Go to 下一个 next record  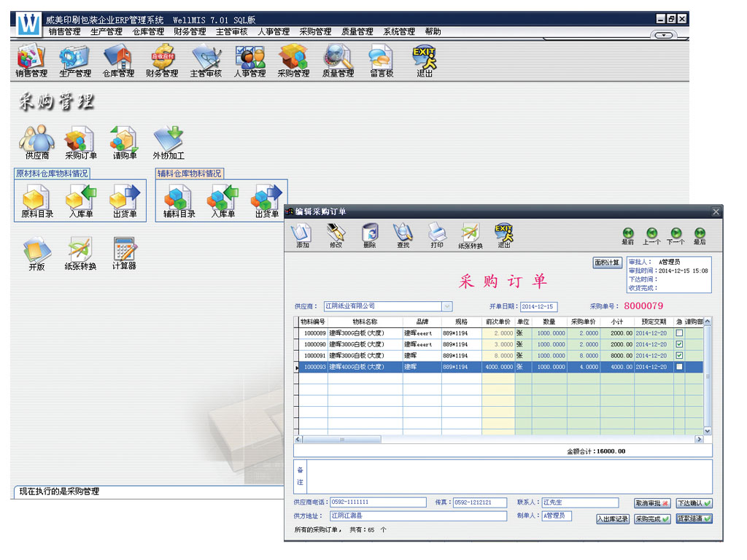coord(676,236)
